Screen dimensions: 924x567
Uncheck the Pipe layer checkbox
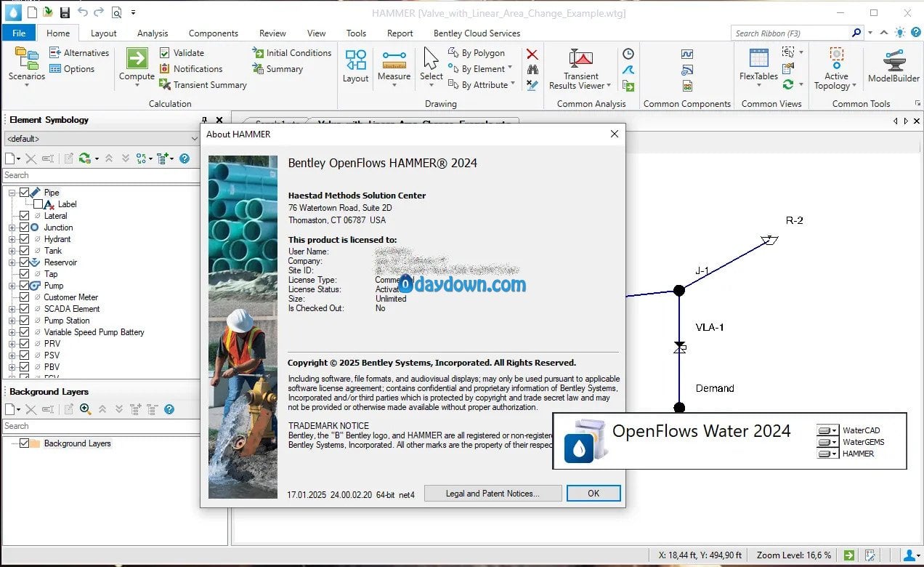coord(25,193)
